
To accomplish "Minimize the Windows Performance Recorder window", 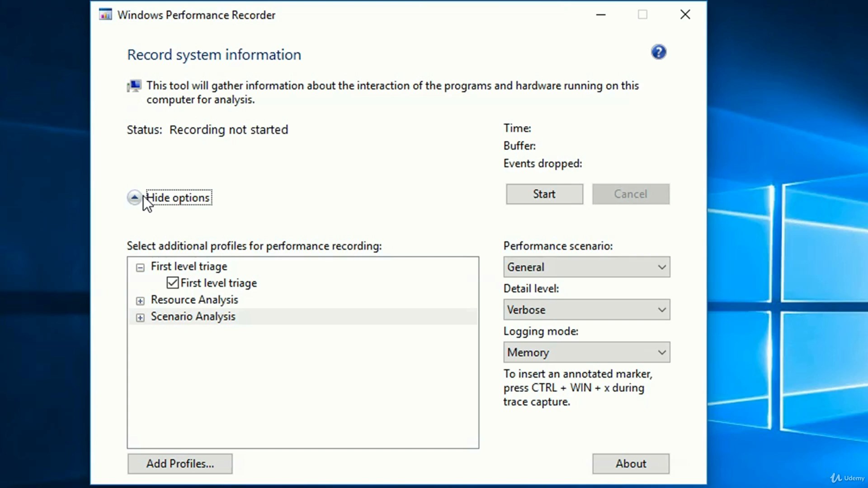I will point(601,14).
